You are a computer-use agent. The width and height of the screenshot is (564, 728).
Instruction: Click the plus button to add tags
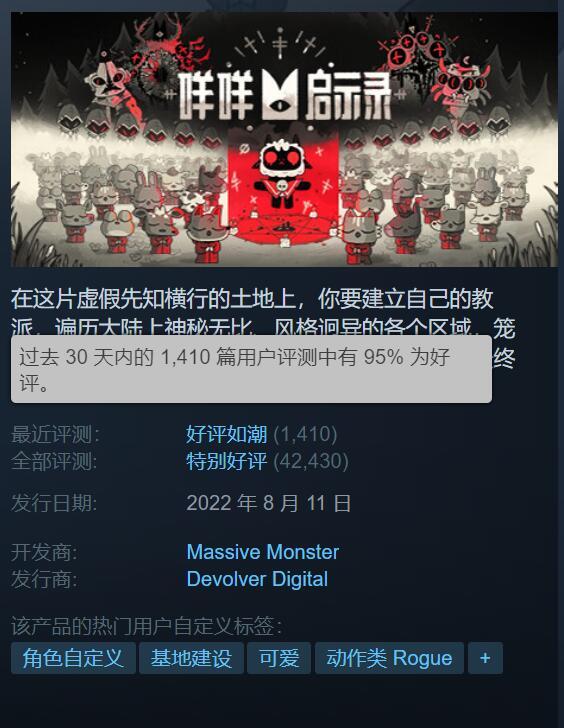485,658
